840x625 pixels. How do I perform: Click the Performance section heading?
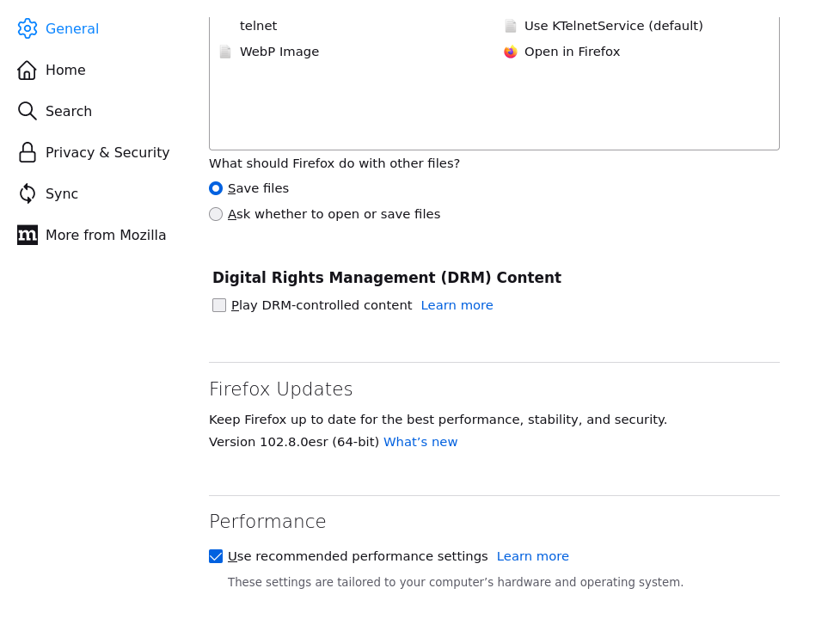click(x=267, y=522)
